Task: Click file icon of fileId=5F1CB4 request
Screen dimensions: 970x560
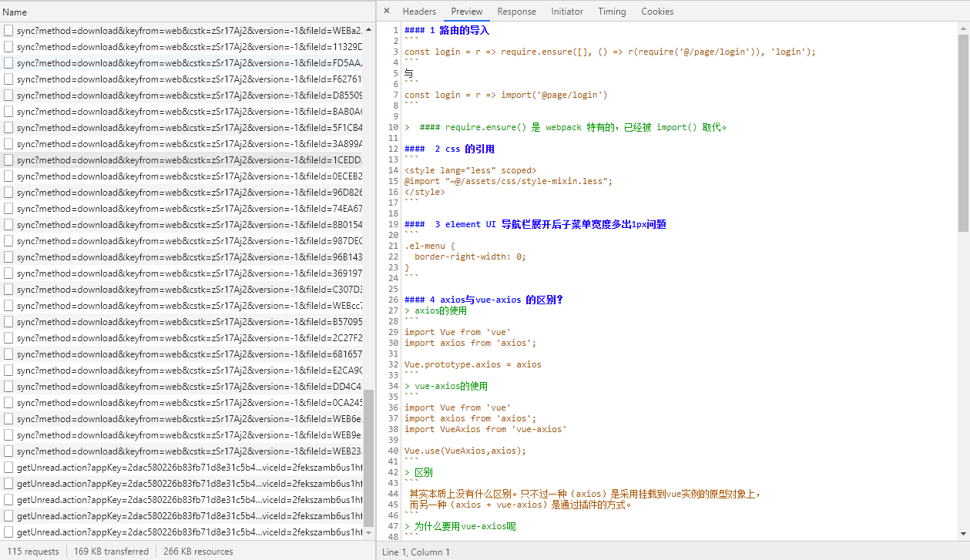Action: click(8, 127)
